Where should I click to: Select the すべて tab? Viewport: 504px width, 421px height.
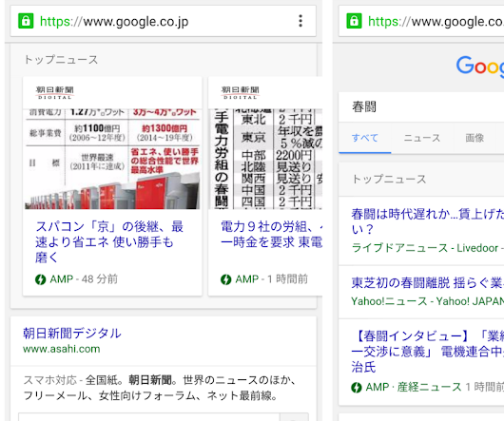pos(365,138)
